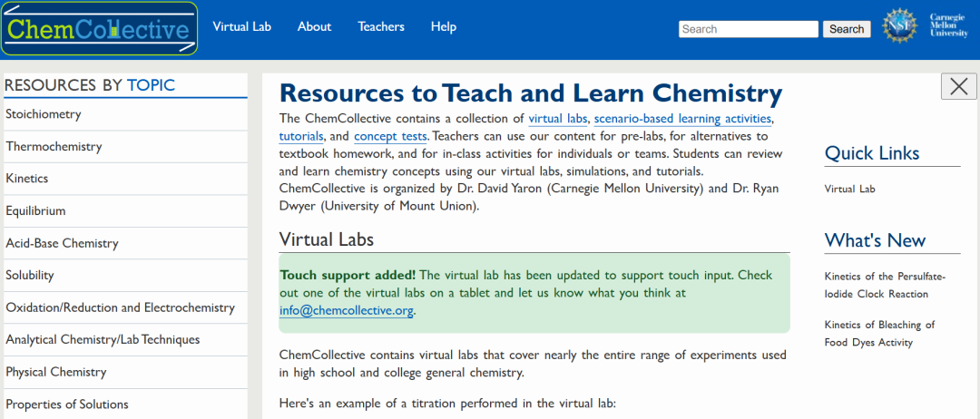Select Stoichiometry in the topic list
Viewport: 980px width, 419px height.
(44, 114)
